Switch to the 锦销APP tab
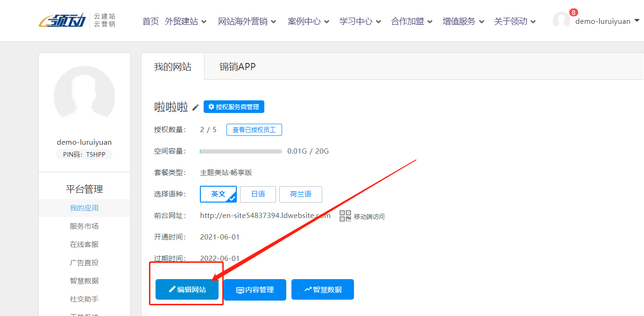Screen dimensions: 644x316 (x=238, y=67)
